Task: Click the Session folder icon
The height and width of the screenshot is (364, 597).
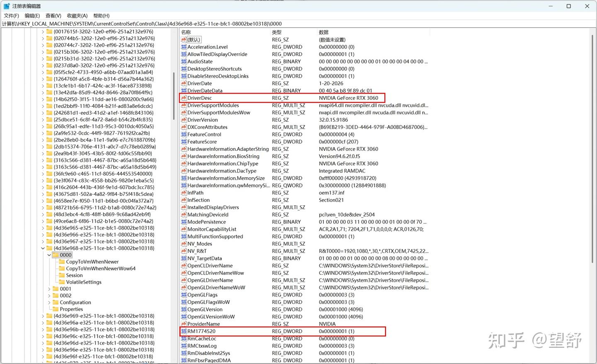Action: click(x=62, y=275)
